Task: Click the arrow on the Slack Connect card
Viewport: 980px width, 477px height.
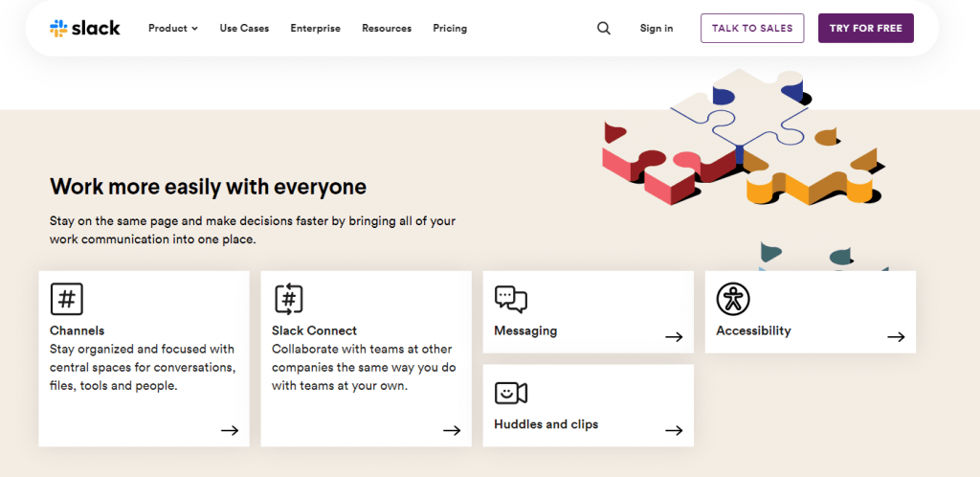Action: [452, 430]
